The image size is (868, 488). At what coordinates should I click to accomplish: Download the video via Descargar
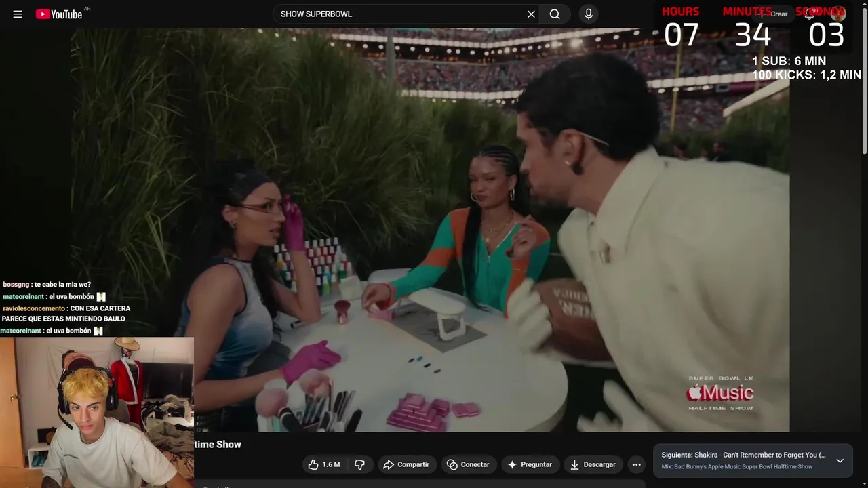point(593,464)
